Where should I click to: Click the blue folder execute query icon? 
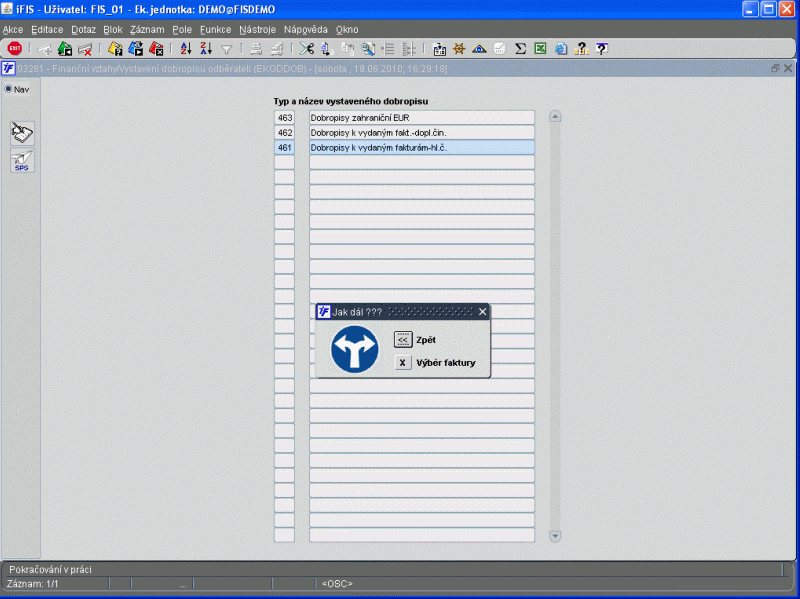136,48
